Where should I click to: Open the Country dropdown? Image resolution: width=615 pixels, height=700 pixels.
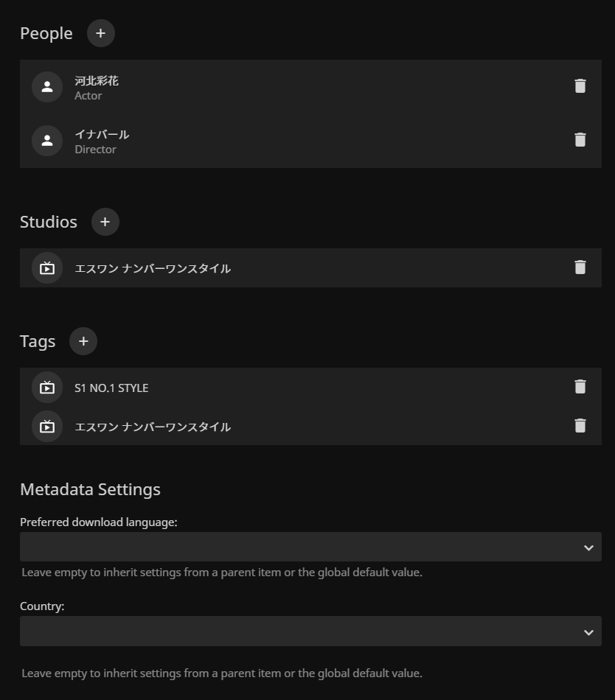(x=310, y=631)
